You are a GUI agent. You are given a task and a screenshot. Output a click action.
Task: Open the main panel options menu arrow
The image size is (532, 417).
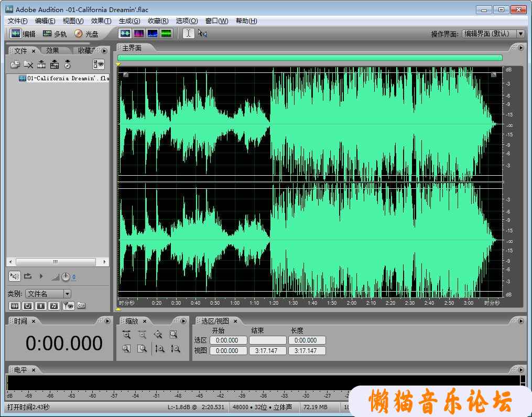(521, 48)
